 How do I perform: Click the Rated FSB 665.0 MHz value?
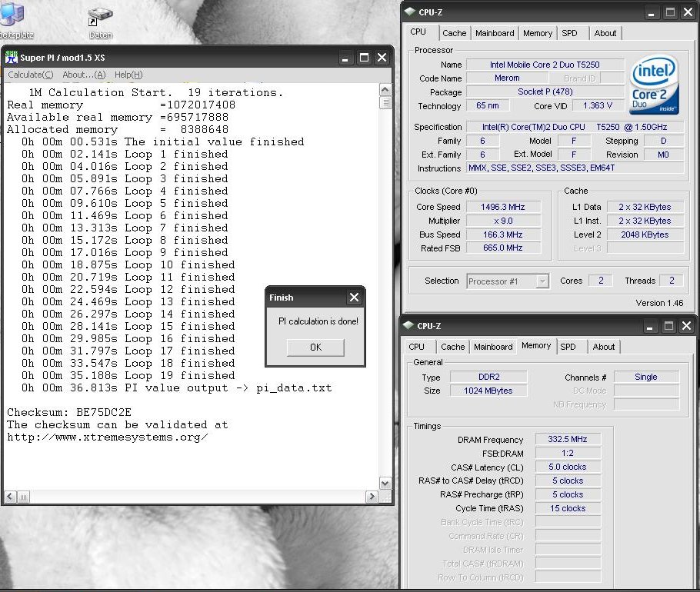point(502,248)
